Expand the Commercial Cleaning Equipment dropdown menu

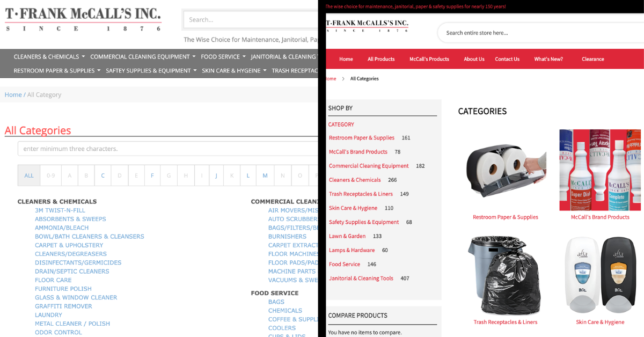[143, 56]
